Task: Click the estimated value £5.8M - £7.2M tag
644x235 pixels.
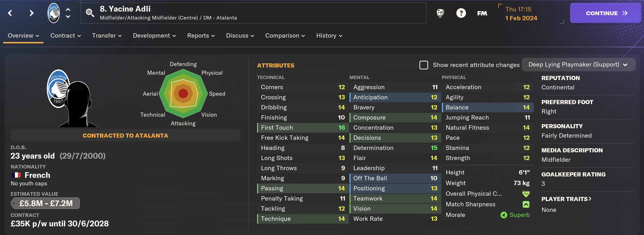Action: pyautogui.click(x=45, y=203)
